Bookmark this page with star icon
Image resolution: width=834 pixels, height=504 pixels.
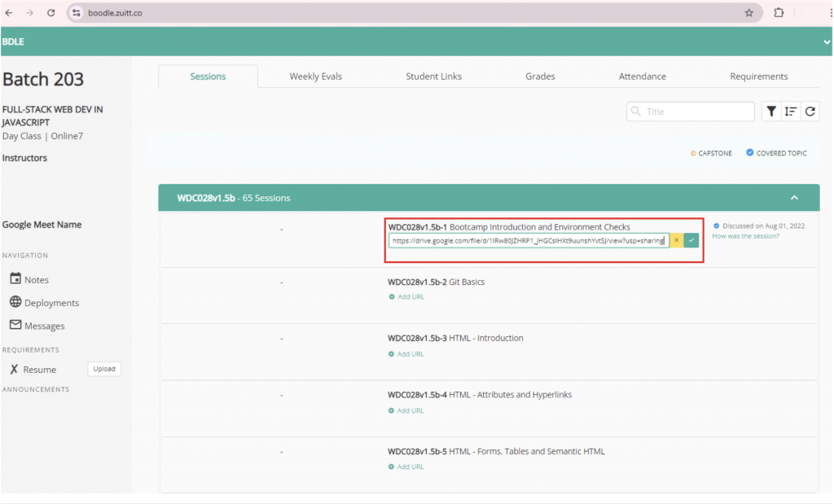748,13
